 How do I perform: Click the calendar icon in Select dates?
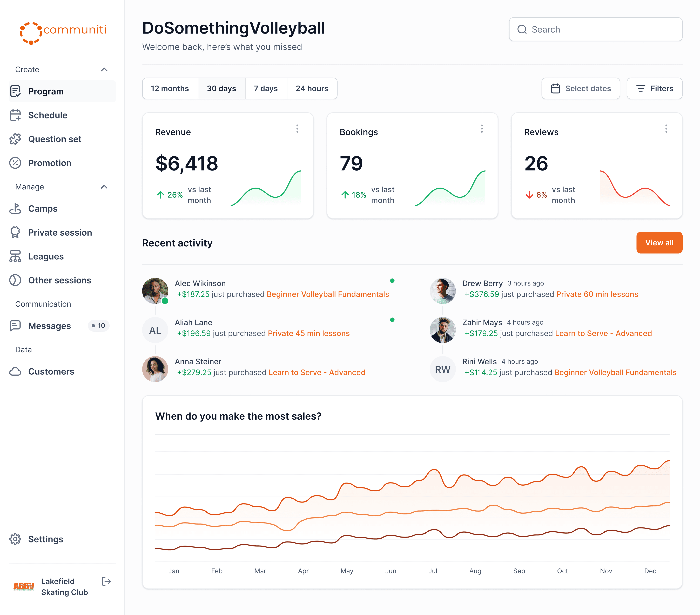[x=555, y=89]
